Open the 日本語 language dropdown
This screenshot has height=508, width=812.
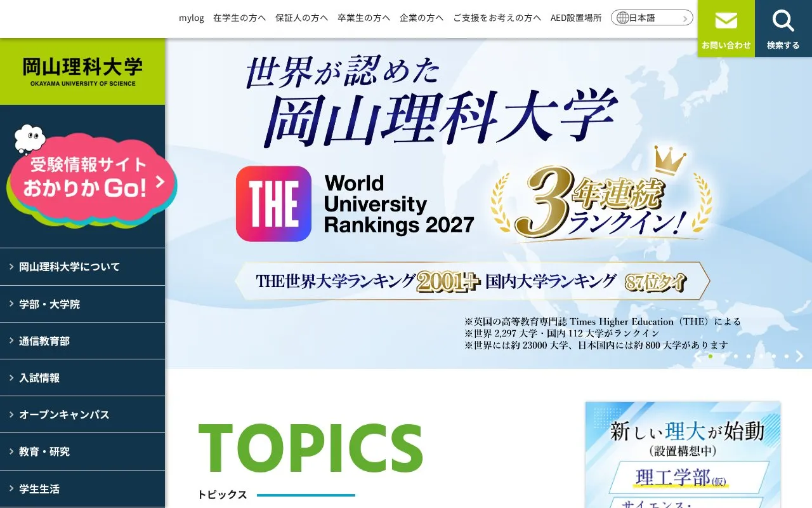pyautogui.click(x=652, y=18)
